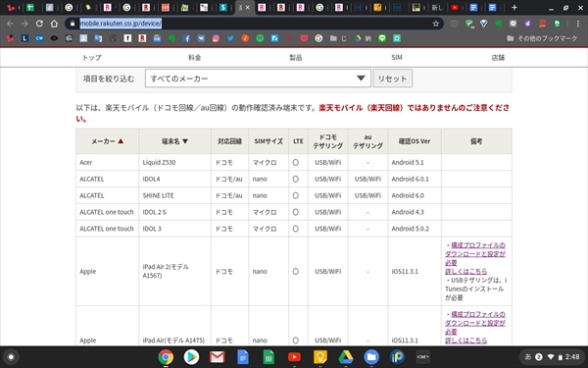Open the Pocket bookmark
The height and width of the screenshot is (368, 588).
(x=304, y=38)
